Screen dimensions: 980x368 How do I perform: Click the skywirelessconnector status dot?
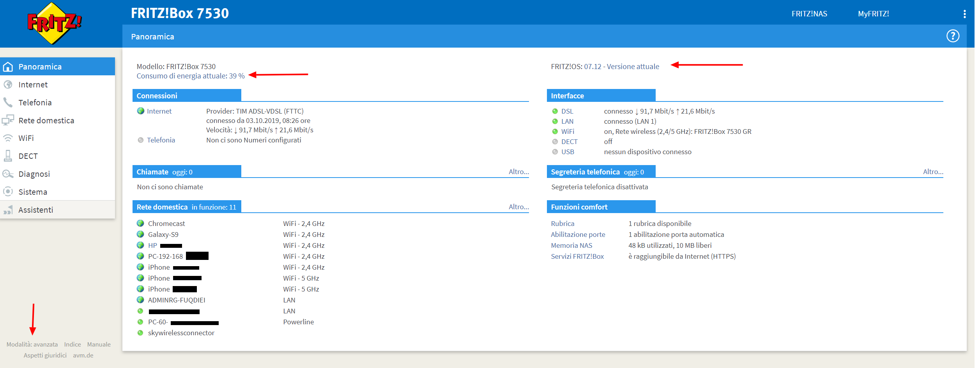click(140, 333)
